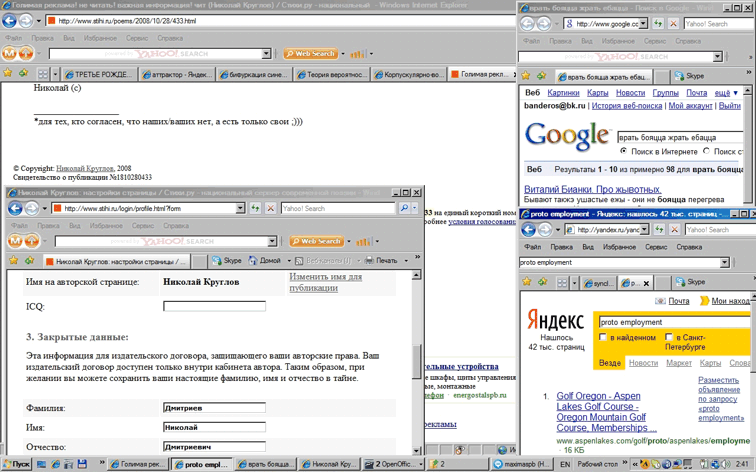The height and width of the screenshot is (472, 756).
Task: Open 'Golf Oregon - Aspen Lakes' Yandex result
Action: 606,412
